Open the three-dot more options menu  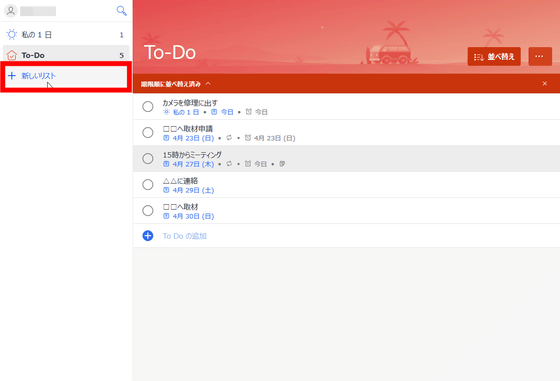540,56
